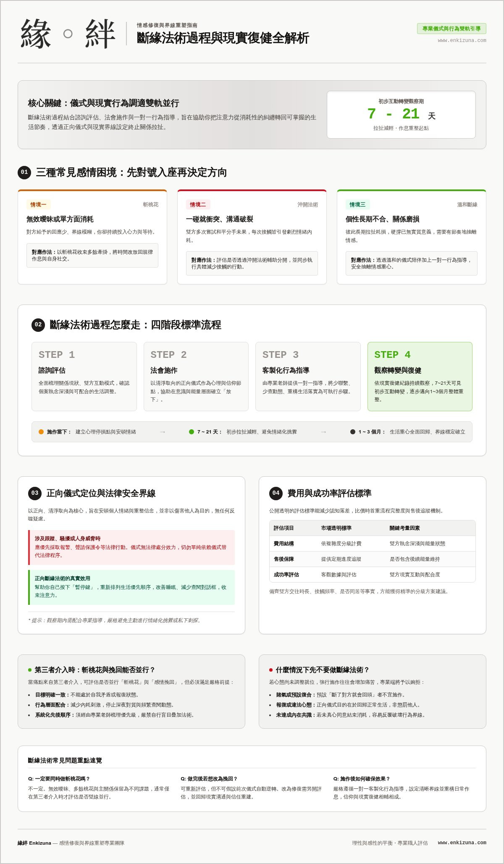Screen dimensions: 504x864
Task: Select the STEP 4 觀察轉變與復健 card
Action: click(x=420, y=376)
